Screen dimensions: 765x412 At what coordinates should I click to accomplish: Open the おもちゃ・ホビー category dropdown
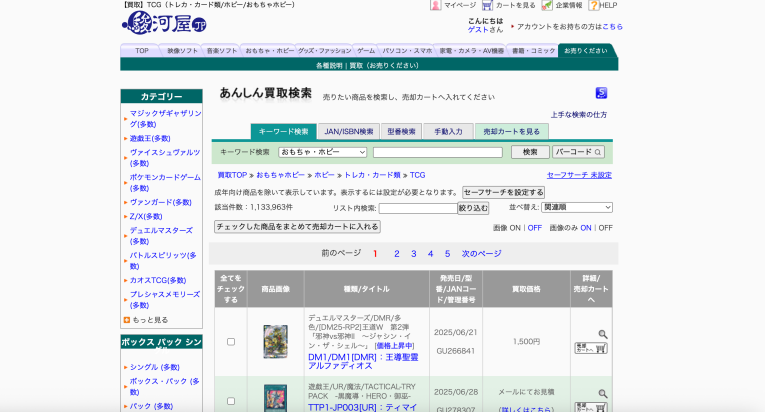[322, 152]
